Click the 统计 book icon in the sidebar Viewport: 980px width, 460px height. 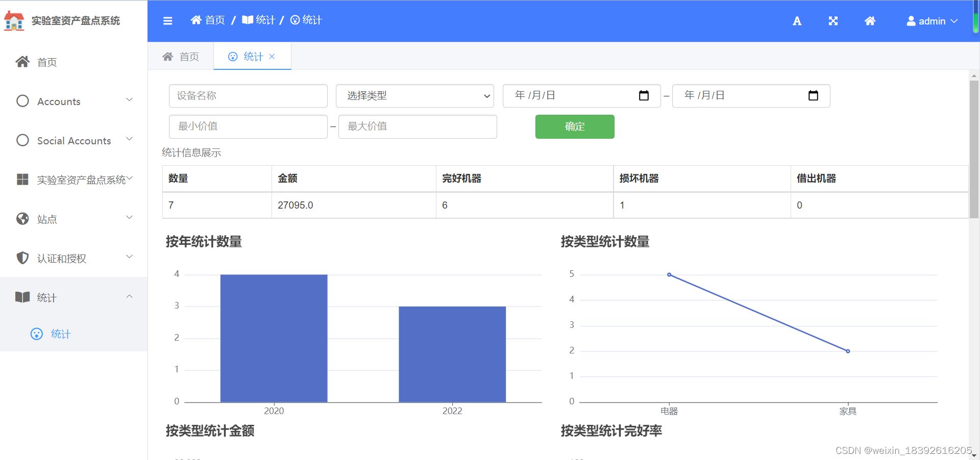(22, 297)
